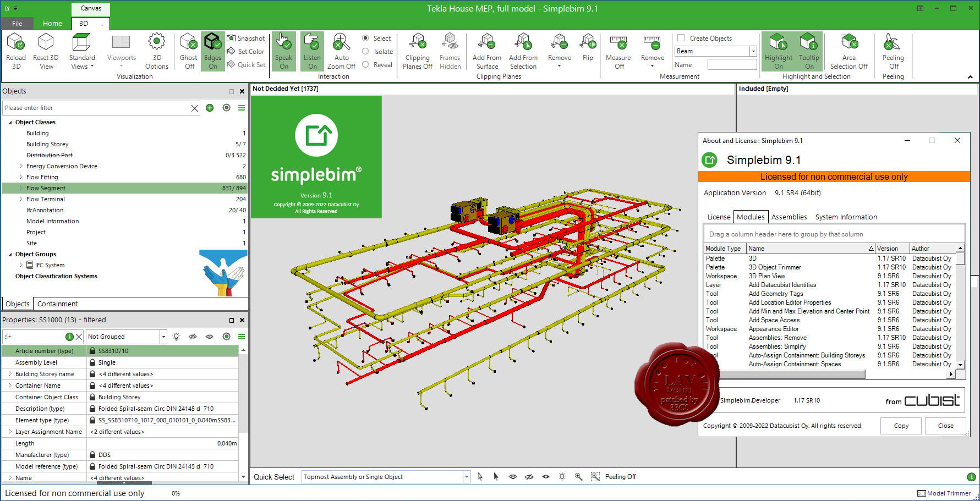Sort by Version column header

coord(892,249)
